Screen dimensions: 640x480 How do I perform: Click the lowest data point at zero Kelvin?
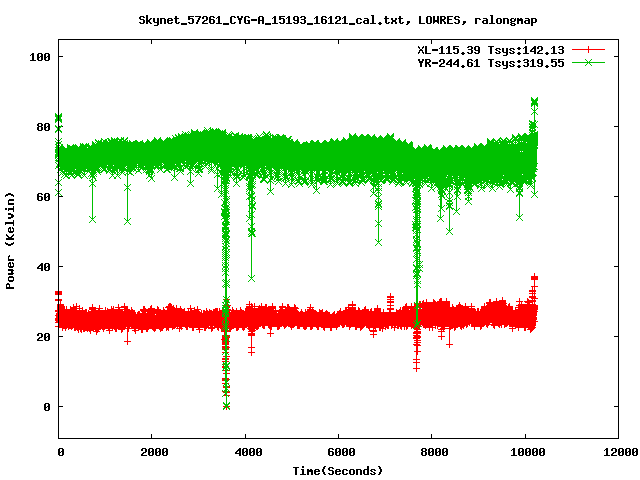pos(226,406)
